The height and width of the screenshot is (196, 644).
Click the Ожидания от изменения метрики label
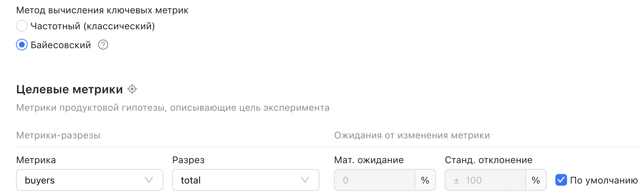point(412,135)
